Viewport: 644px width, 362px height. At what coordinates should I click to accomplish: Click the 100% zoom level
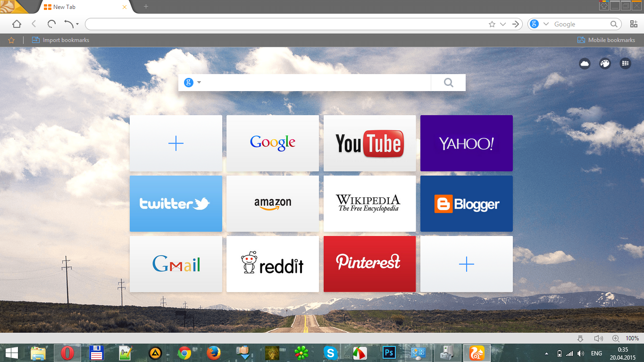(632, 338)
